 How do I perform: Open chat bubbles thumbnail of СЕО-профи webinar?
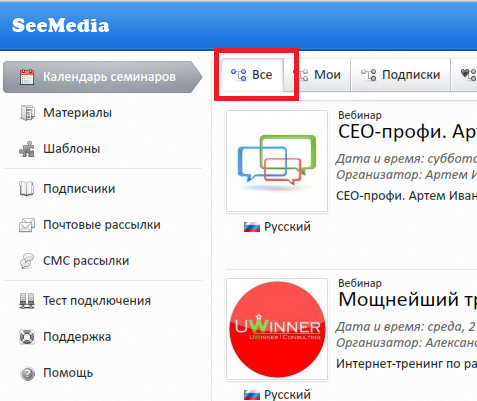277,161
